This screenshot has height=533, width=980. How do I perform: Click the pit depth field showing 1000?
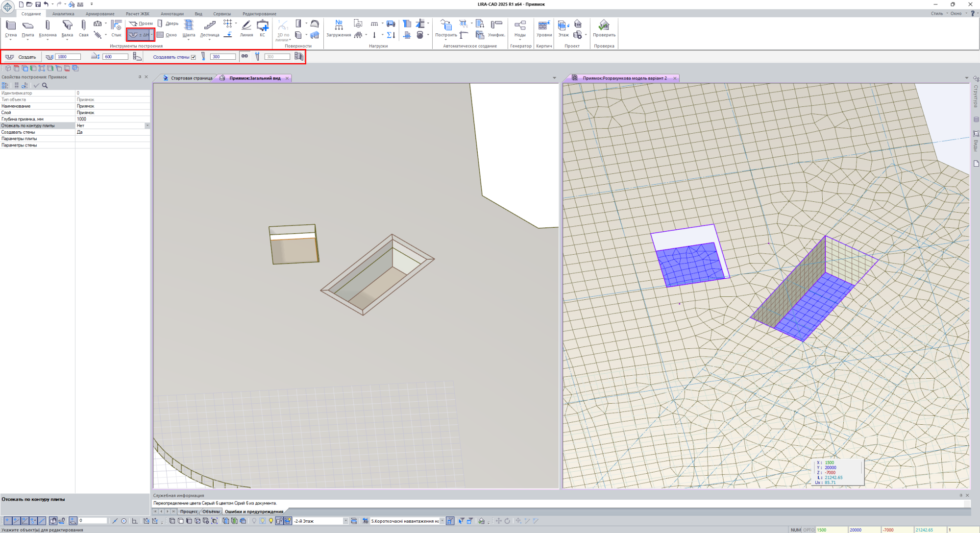click(68, 57)
